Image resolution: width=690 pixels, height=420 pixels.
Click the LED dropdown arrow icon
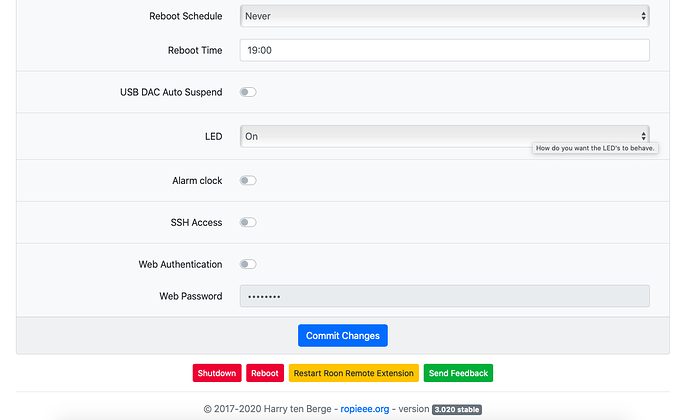coord(643,136)
